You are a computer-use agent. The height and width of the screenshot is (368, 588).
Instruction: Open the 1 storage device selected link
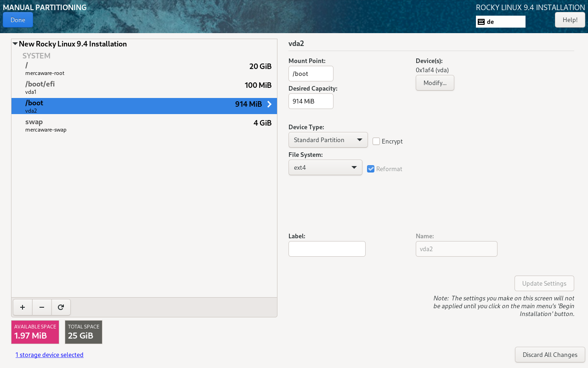[x=49, y=355]
